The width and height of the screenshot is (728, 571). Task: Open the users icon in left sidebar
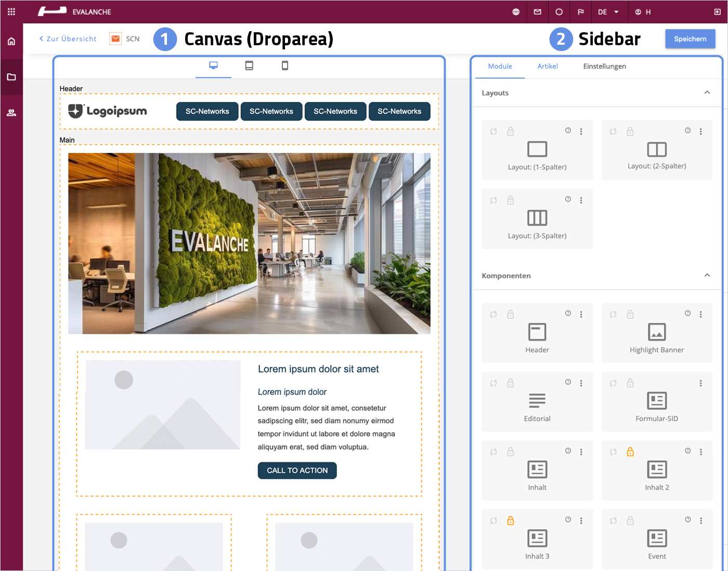11,113
